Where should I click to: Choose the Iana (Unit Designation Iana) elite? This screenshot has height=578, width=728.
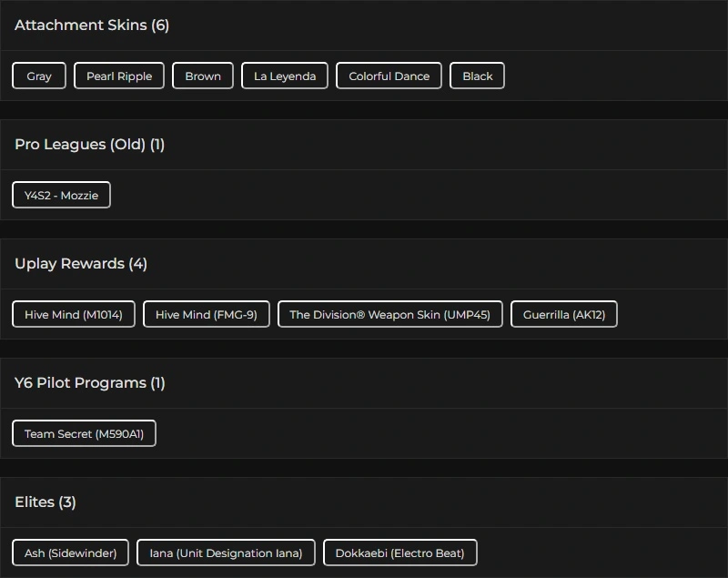(226, 553)
